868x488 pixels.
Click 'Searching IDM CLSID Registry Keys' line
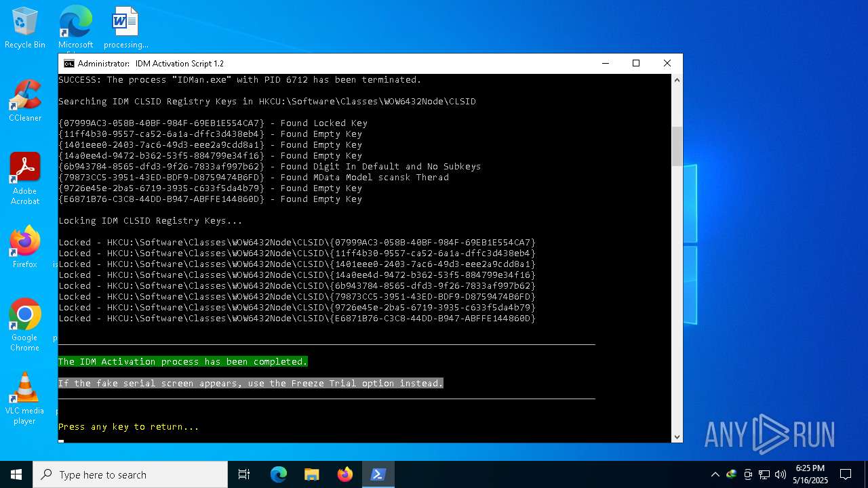click(x=267, y=102)
